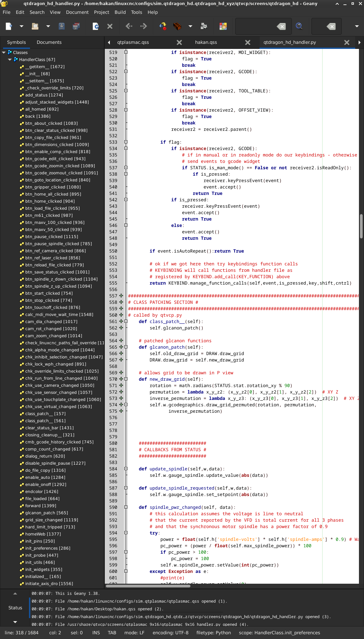Switch to the hakan.qss editor tab
Viewport: 364px width, 639px height.
206,42
